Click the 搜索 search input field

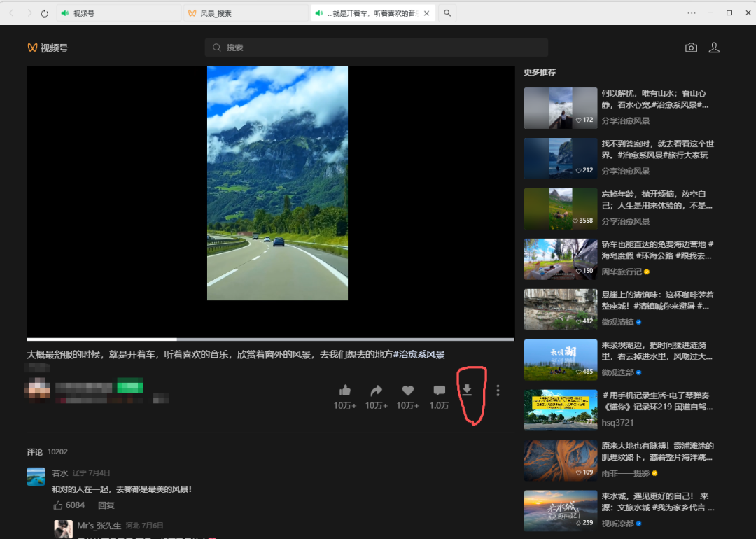pos(378,47)
